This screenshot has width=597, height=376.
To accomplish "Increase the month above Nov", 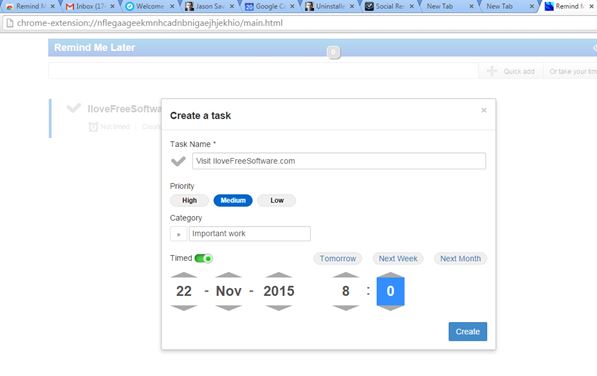I will (x=228, y=275).
